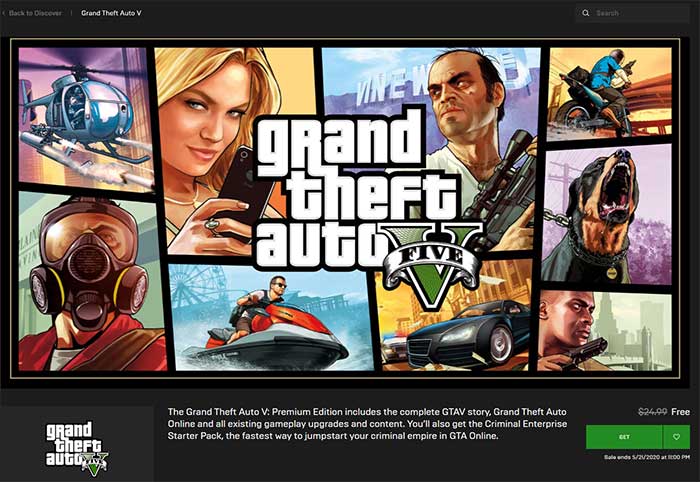The width and height of the screenshot is (700, 482).
Task: Select the jet ski rider panel
Action: click(x=271, y=318)
